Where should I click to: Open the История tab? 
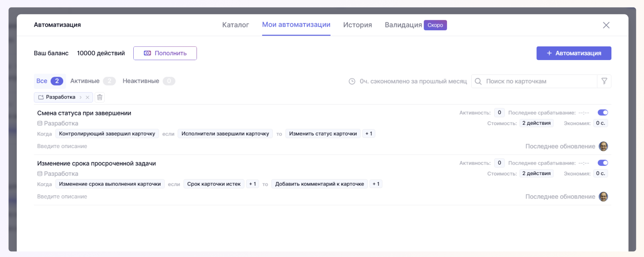(357, 25)
